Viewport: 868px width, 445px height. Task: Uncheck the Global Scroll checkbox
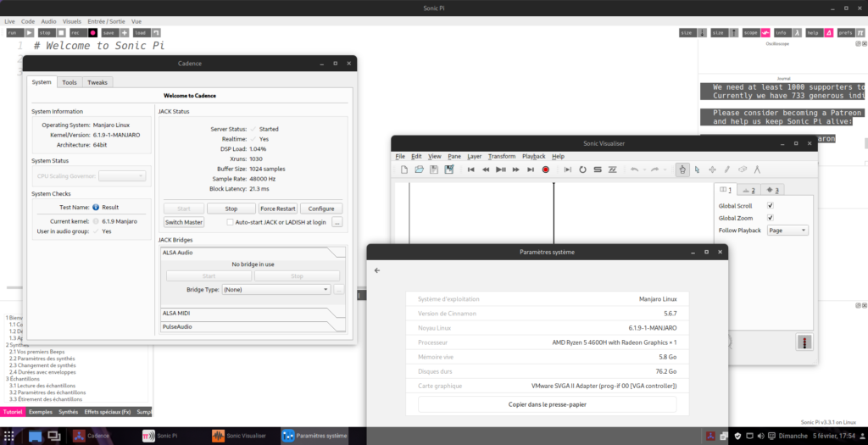point(770,206)
